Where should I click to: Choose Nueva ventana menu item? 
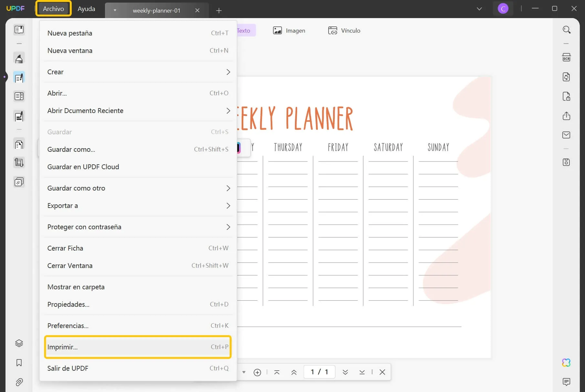pyautogui.click(x=138, y=51)
